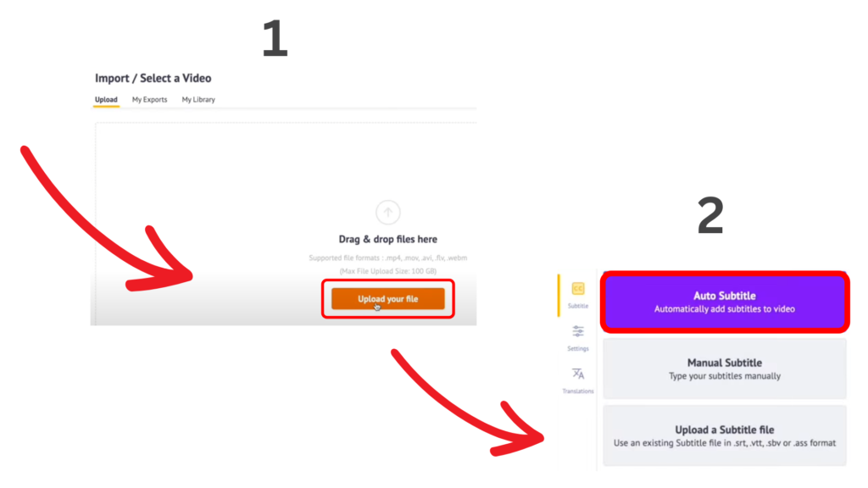Click the existing subtitle file format description
This screenshot has height=488, width=868.
pyautogui.click(x=725, y=444)
